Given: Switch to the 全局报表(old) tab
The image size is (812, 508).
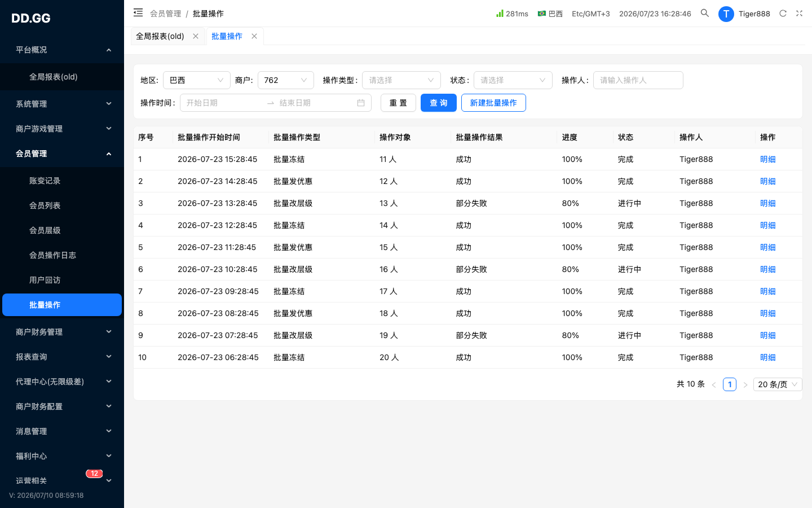Looking at the screenshot, I should (x=160, y=36).
